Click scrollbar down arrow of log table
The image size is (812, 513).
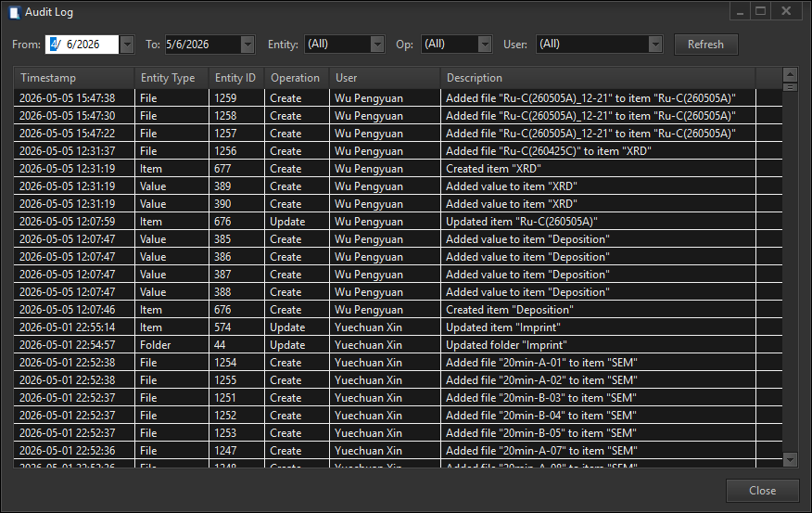pyautogui.click(x=790, y=459)
